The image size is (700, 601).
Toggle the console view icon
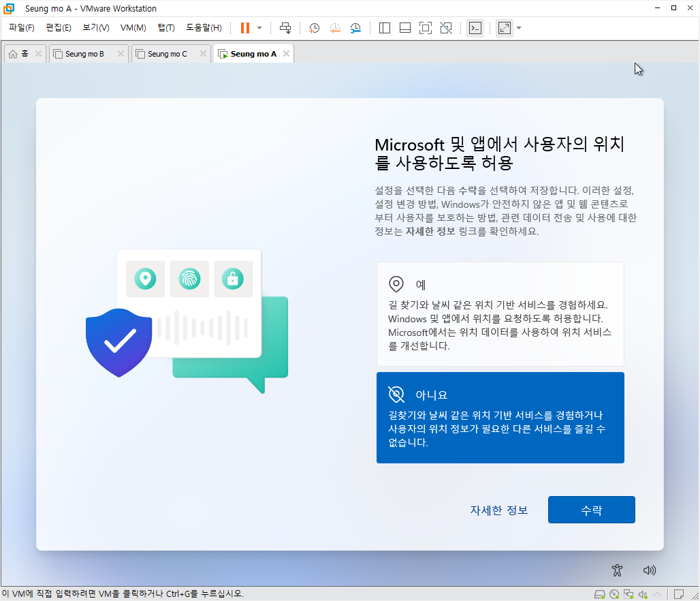[x=475, y=28]
